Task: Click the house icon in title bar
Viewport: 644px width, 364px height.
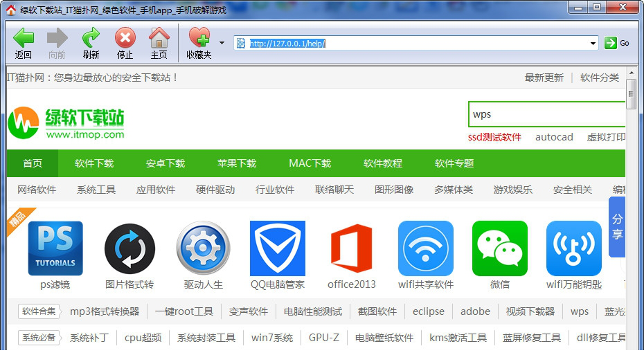Action: [11, 10]
